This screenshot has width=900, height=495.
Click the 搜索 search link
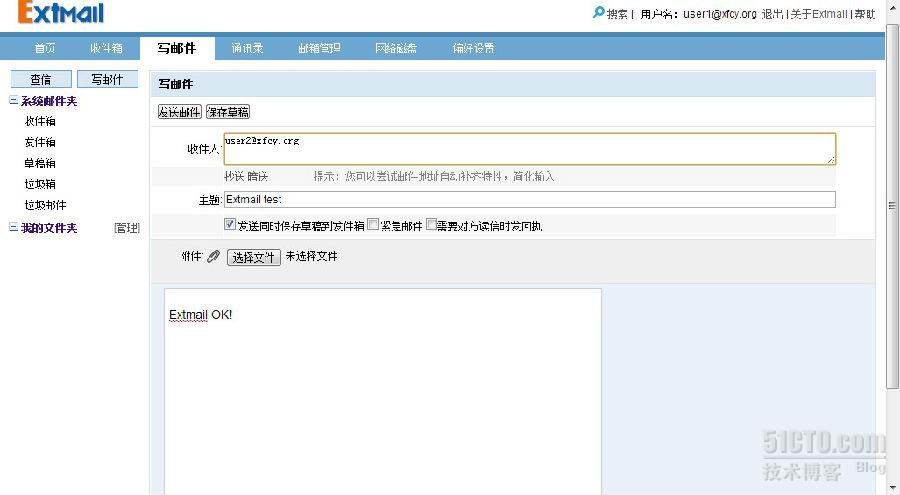(x=617, y=14)
